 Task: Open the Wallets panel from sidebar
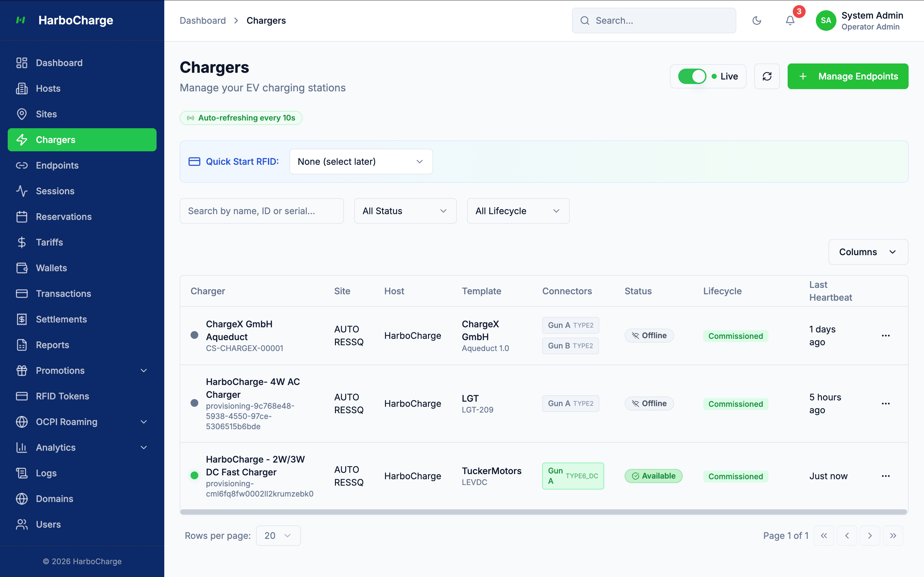tap(51, 268)
